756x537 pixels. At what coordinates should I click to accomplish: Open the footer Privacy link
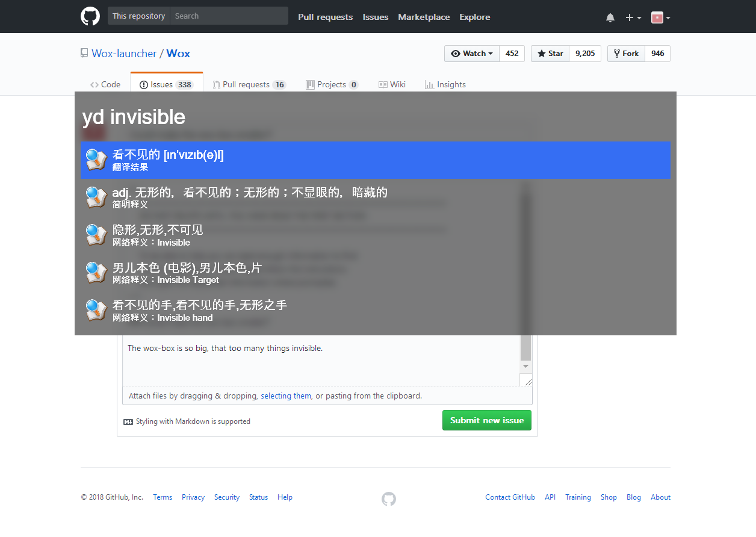[193, 497]
